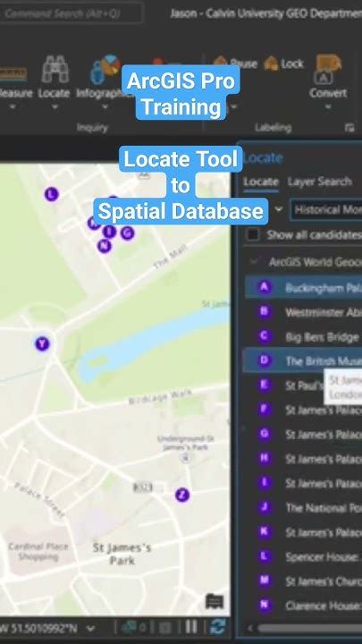This screenshot has width=362, height=644.
Task: Open the dropdown left of search box
Action: [x=279, y=209]
